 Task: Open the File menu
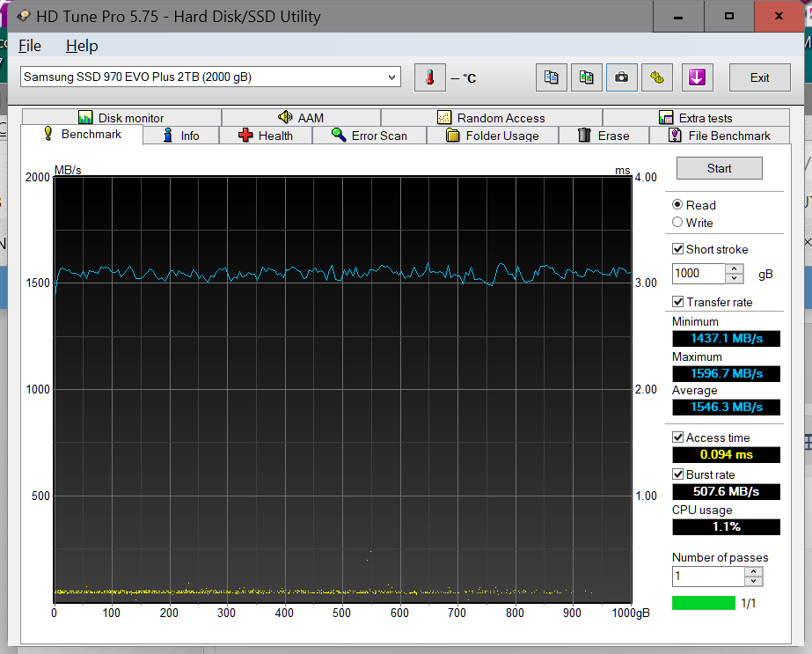pos(30,45)
